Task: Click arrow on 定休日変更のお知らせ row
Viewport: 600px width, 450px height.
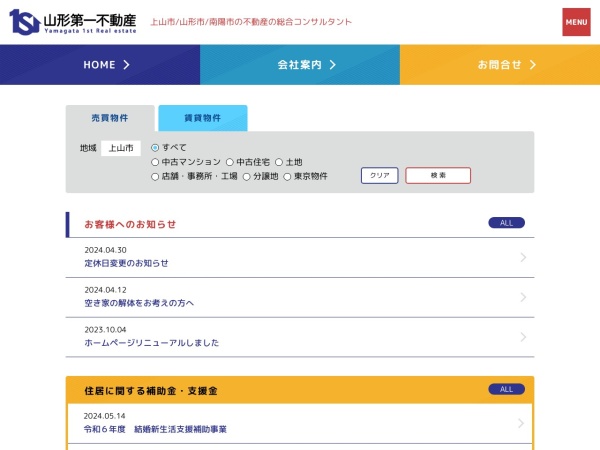Action: click(x=523, y=258)
